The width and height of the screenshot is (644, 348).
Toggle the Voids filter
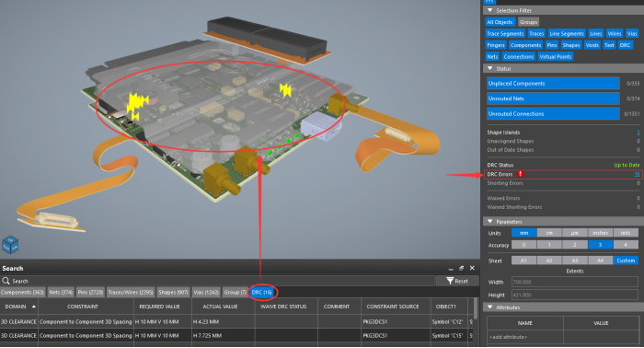coord(592,45)
